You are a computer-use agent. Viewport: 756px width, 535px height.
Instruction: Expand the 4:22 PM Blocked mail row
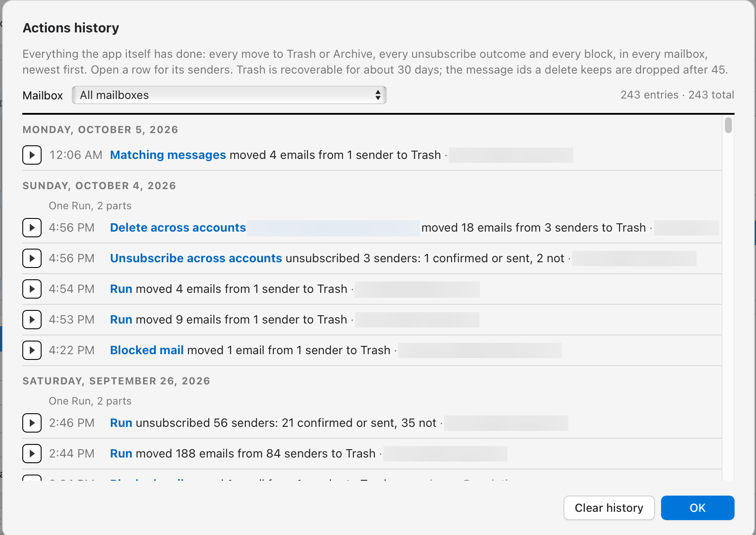click(x=32, y=350)
